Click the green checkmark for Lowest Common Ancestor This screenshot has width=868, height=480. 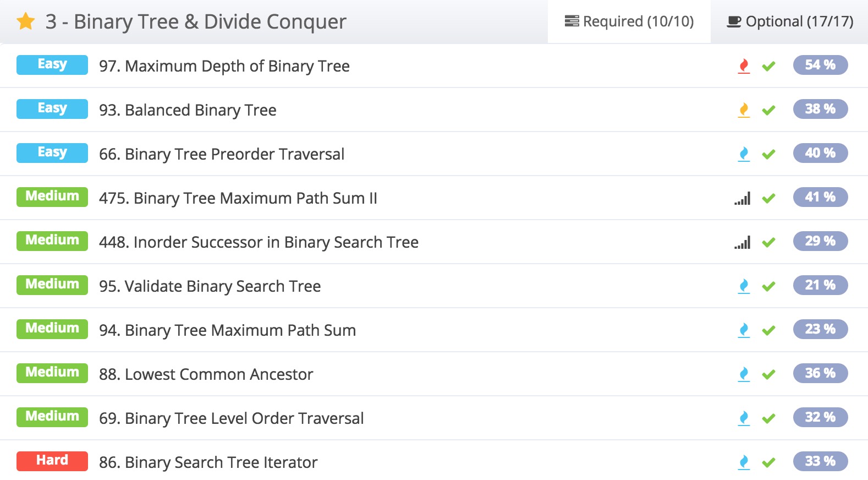click(768, 375)
